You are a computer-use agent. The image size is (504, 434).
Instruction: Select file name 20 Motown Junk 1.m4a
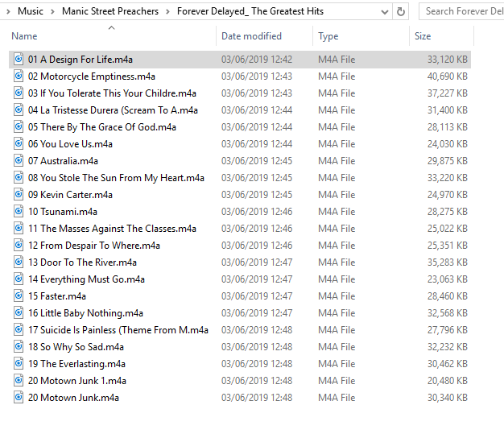77,381
